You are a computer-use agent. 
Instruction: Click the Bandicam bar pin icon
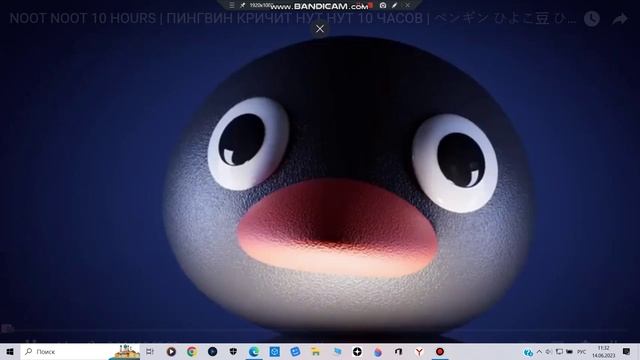pyautogui.click(x=242, y=5)
